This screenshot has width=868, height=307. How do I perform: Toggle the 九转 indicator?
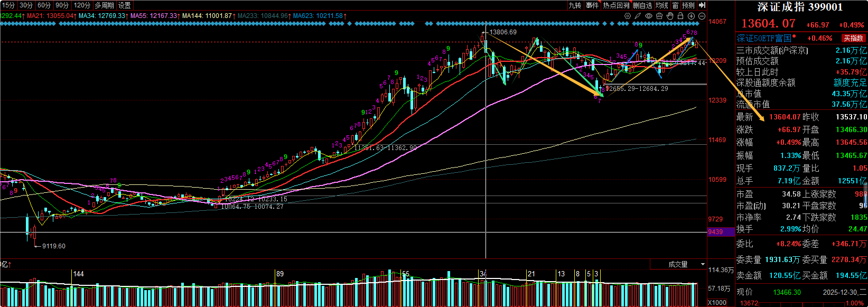click(x=575, y=5)
